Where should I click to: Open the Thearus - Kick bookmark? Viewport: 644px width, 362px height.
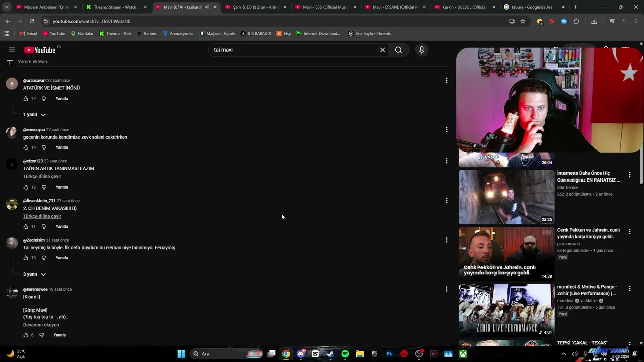pyautogui.click(x=115, y=34)
